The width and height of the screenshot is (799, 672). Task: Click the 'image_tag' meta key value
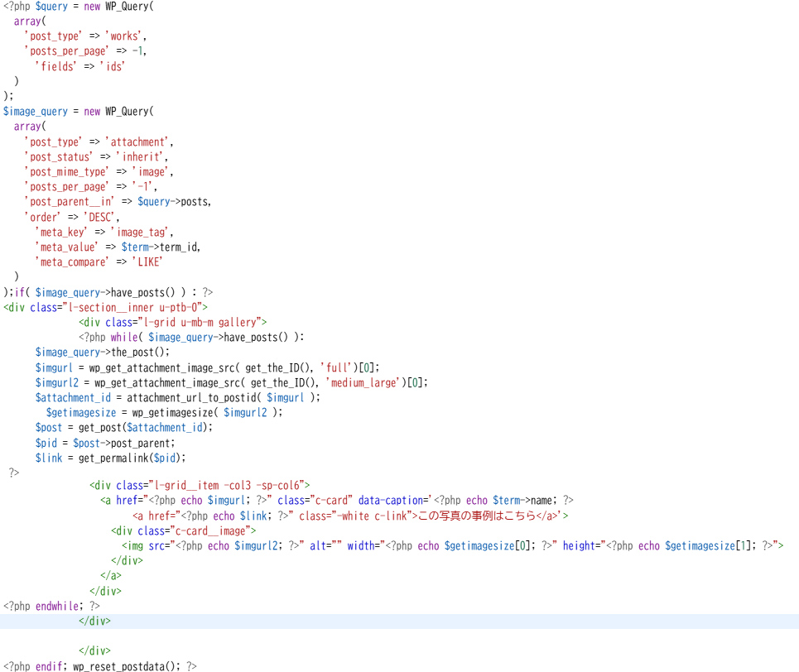pos(142,232)
